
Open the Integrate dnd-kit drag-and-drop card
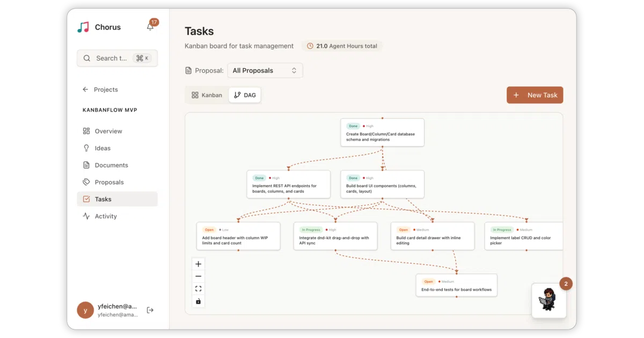[335, 236]
